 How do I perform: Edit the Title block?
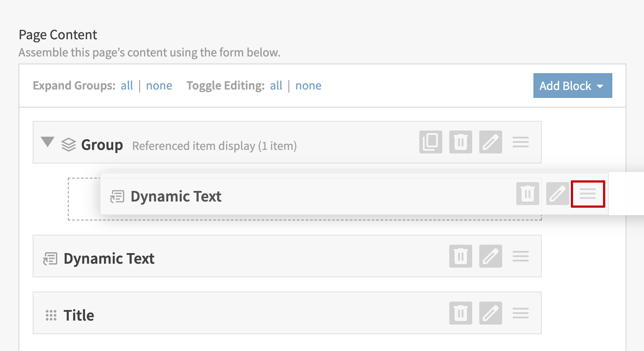(x=490, y=313)
